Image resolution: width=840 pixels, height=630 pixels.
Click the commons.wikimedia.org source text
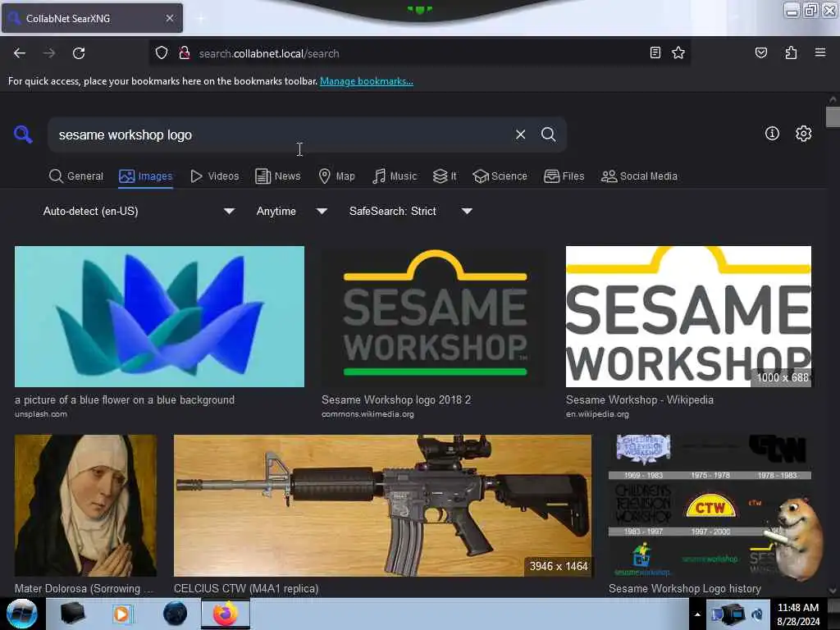click(x=367, y=413)
